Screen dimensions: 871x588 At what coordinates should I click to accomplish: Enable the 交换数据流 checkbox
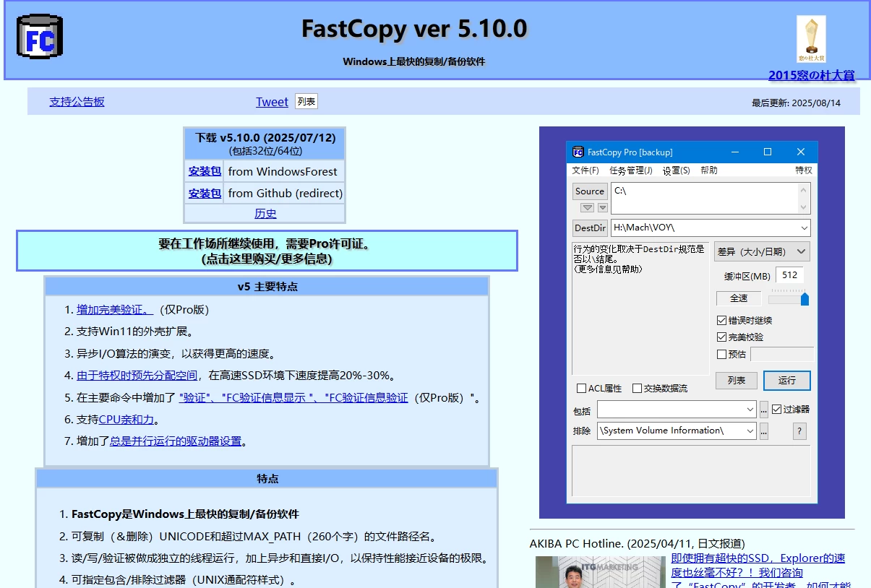pos(637,388)
